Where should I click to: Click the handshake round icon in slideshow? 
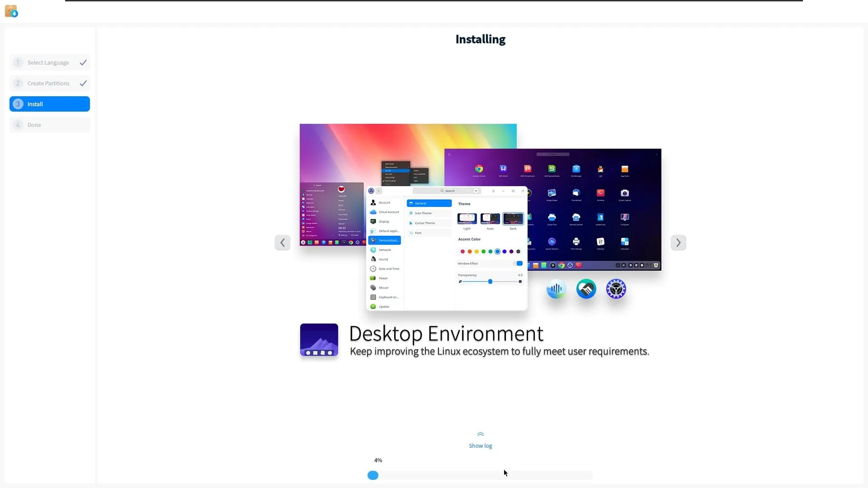pos(586,289)
